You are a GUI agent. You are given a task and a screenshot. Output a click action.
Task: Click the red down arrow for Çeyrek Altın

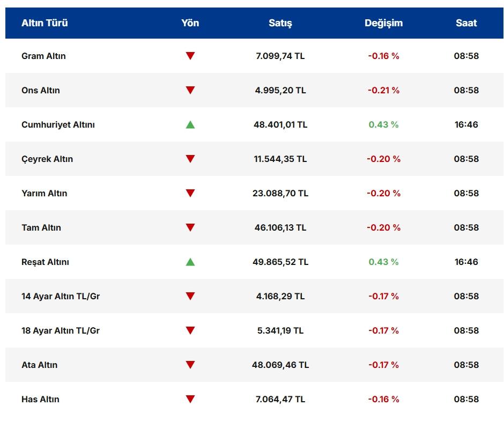pos(190,159)
